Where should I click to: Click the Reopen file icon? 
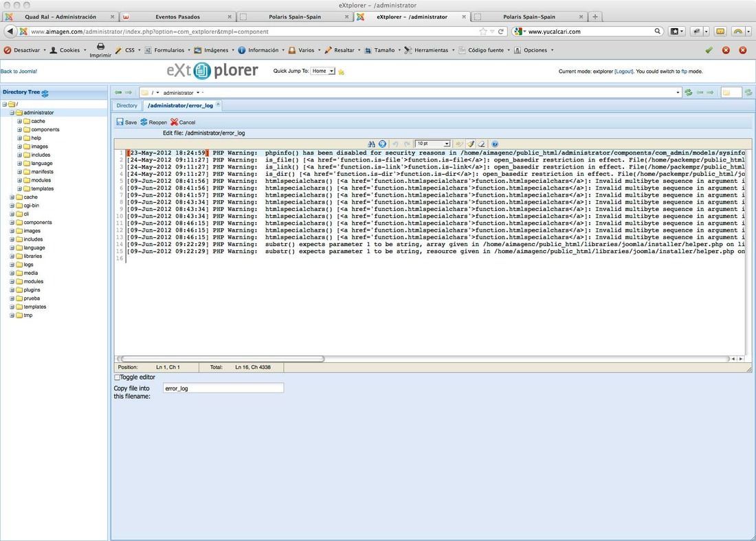coord(144,122)
